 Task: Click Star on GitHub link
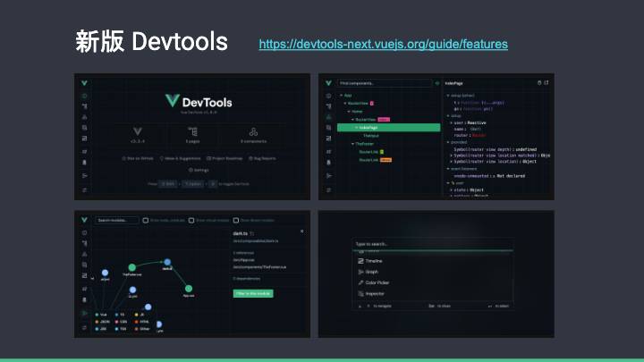pos(138,158)
